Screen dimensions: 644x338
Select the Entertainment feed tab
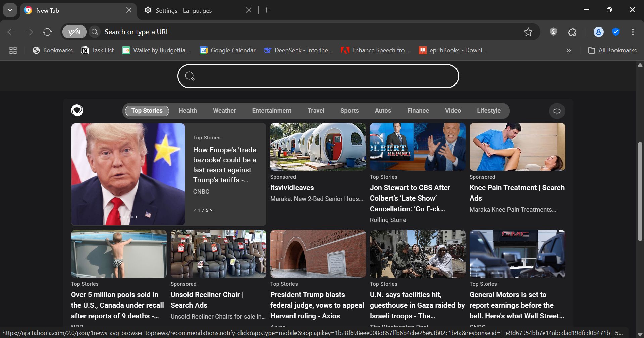[x=272, y=111]
